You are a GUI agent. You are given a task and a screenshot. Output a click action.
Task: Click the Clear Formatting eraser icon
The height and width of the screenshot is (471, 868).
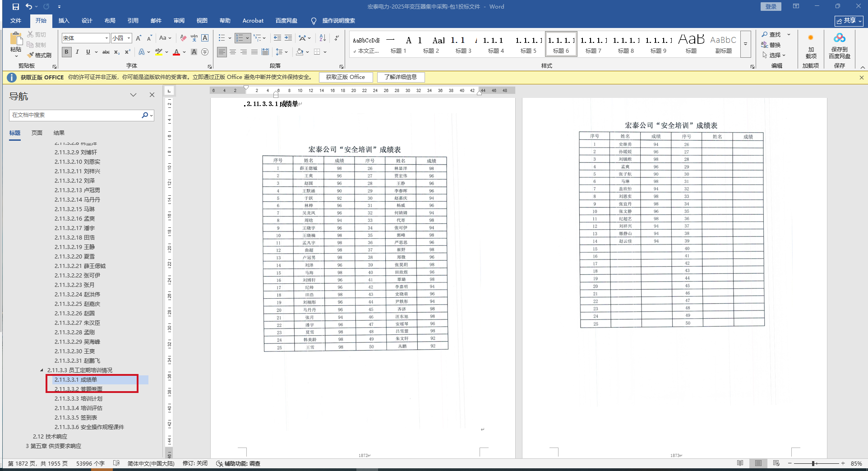[183, 38]
